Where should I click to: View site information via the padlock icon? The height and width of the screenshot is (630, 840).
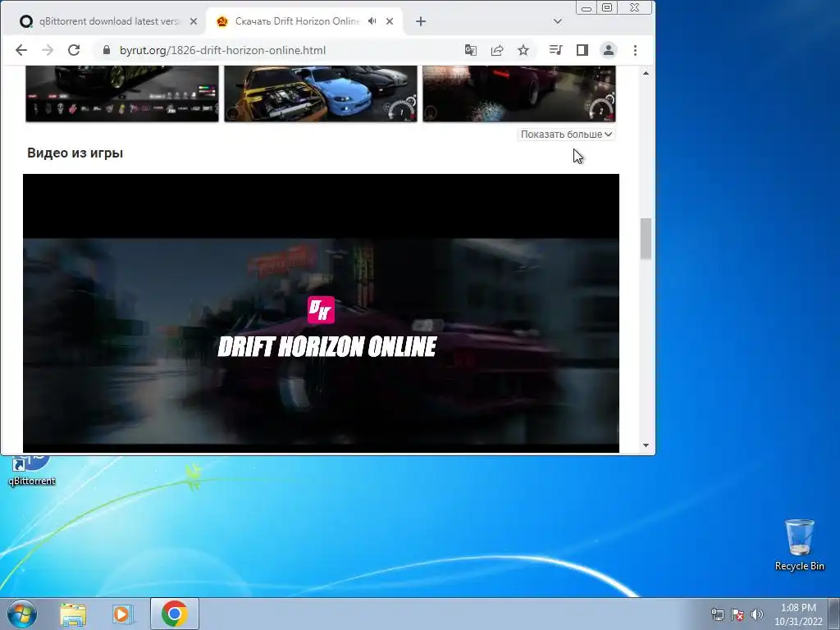[x=106, y=50]
